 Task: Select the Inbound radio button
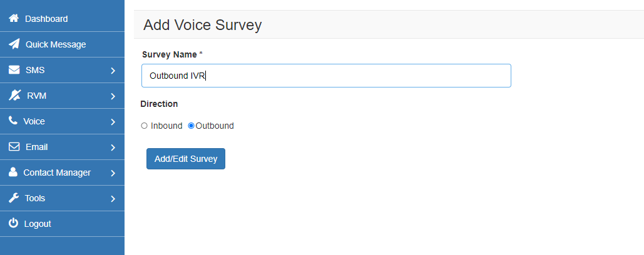pyautogui.click(x=145, y=126)
